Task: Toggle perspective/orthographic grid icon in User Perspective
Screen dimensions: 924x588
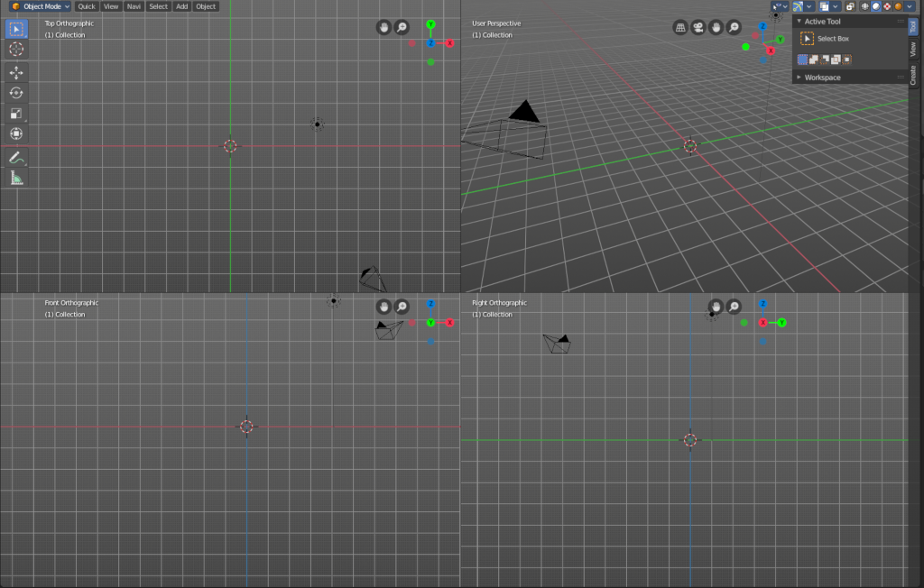Action: 680,27
